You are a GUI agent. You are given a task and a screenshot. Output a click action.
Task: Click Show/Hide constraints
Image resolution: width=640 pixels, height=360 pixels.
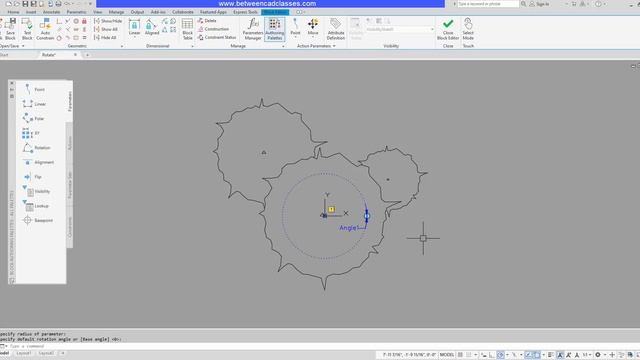(x=108, y=21)
